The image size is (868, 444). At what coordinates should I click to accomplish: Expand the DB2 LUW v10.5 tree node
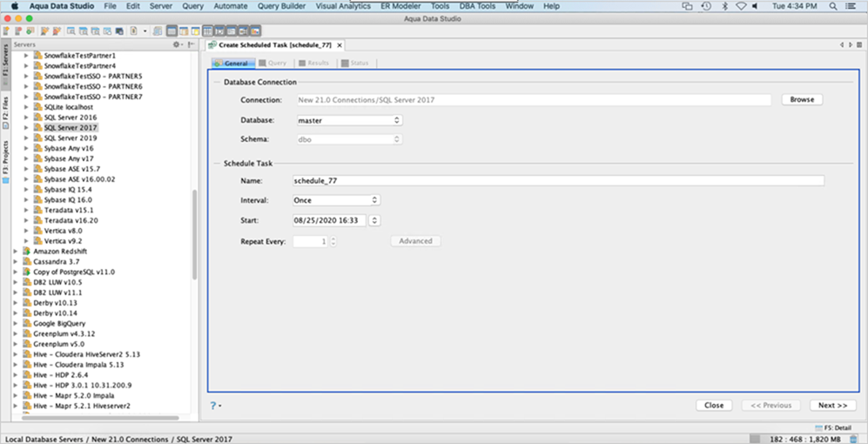pos(16,282)
